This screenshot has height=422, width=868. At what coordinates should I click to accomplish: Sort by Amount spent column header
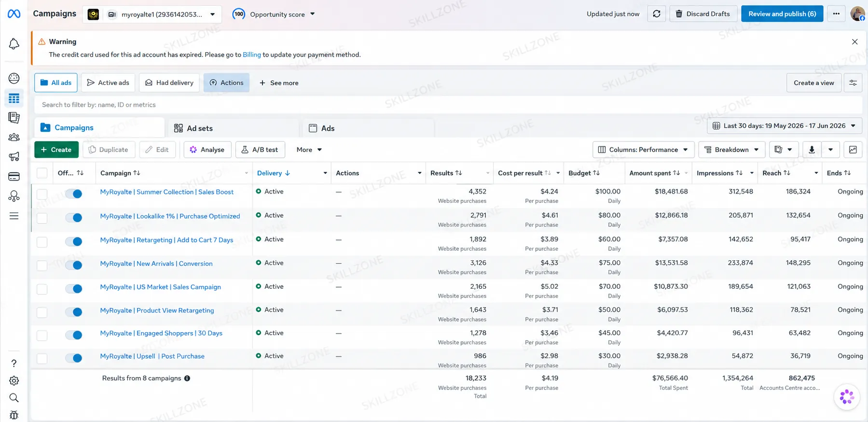[x=655, y=173]
